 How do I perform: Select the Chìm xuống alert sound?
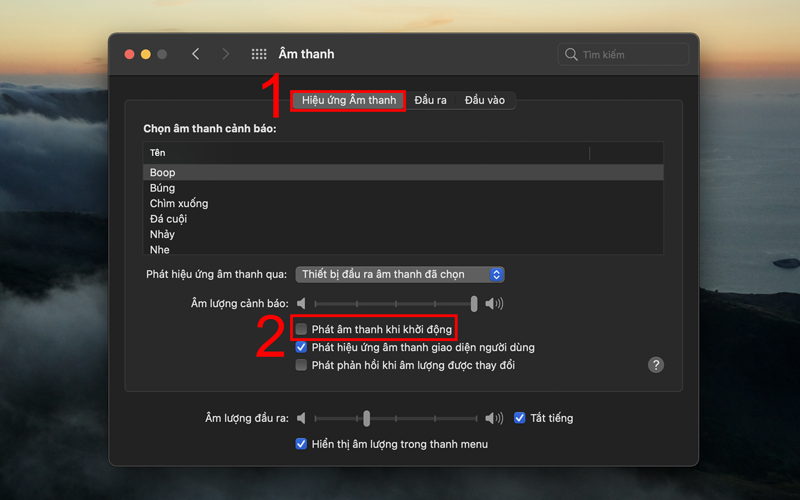pos(403,203)
